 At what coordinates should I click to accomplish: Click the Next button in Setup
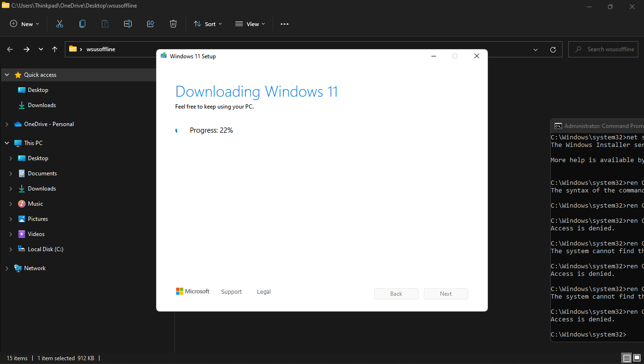pos(446,294)
